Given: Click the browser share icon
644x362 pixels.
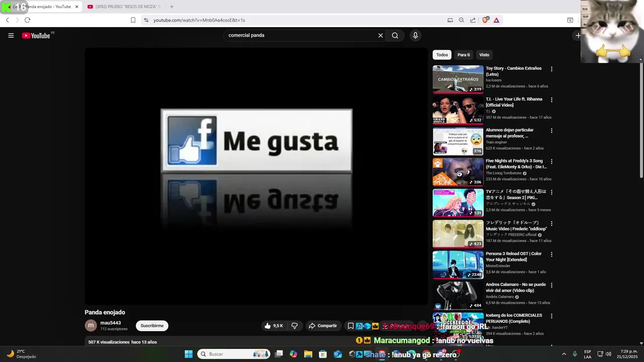Looking at the screenshot, I should [473, 20].
